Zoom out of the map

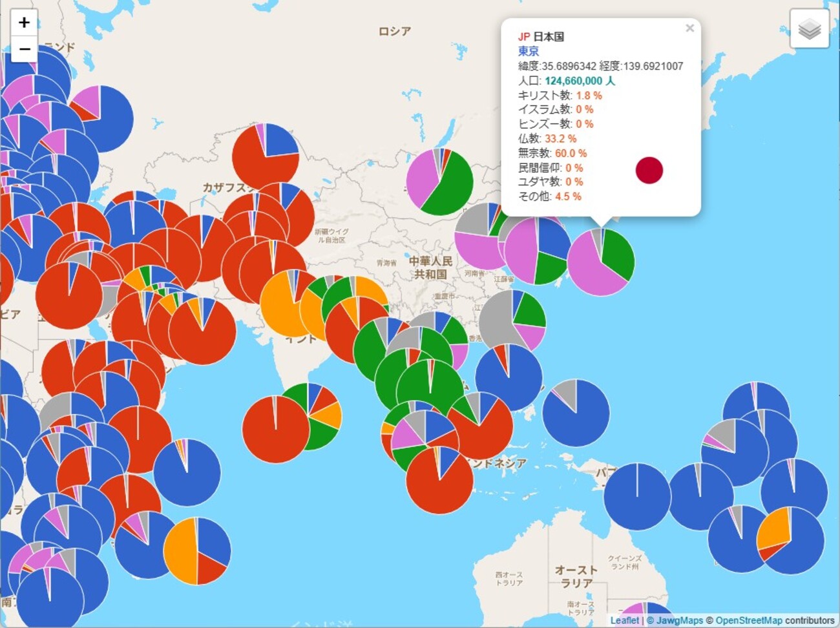(24, 49)
